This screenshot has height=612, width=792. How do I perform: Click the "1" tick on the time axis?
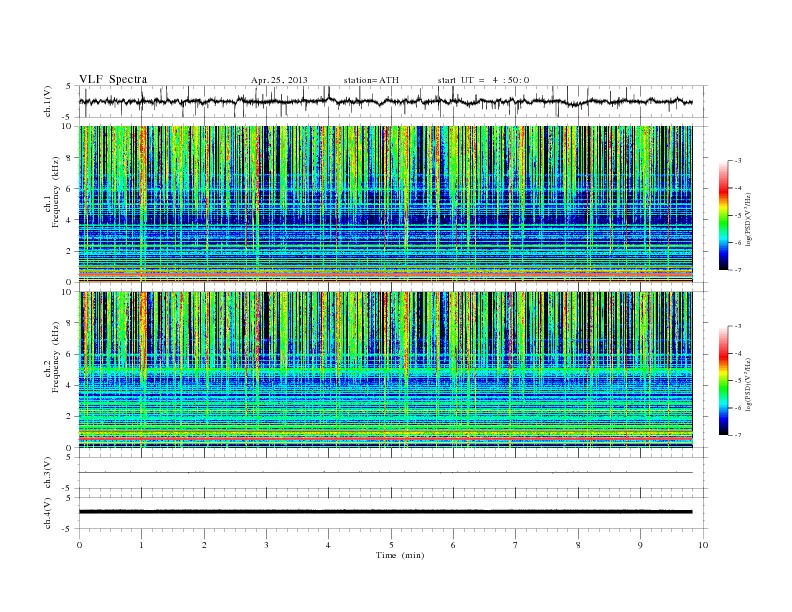point(141,545)
